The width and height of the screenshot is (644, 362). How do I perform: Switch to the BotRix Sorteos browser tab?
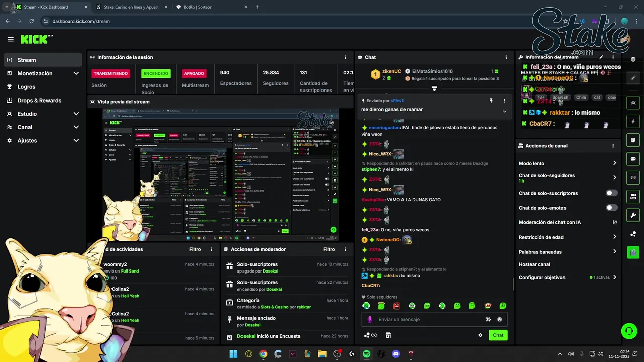(212, 7)
